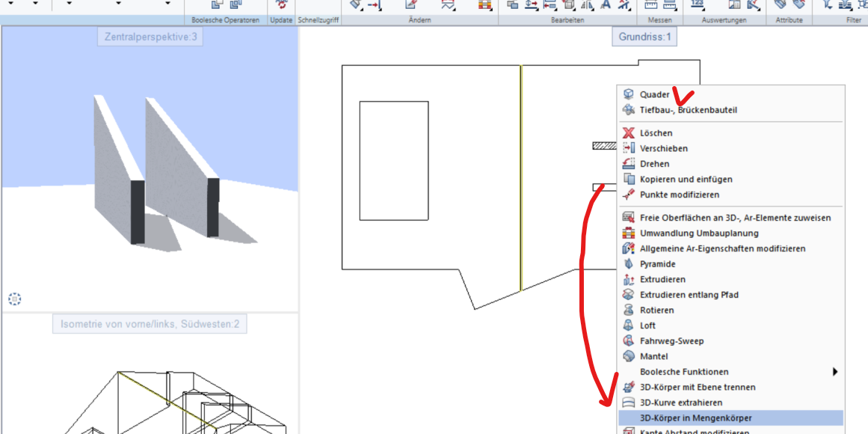Viewport: 868px width, 434px height.
Task: Click the Pyramide icon
Action: tap(629, 264)
